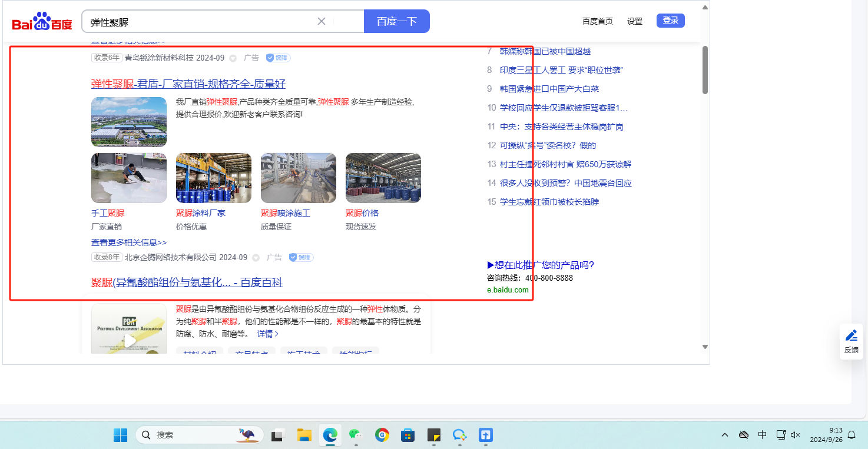The height and width of the screenshot is (449, 868).
Task: Toggle the 中 input method indicator
Action: (763, 435)
